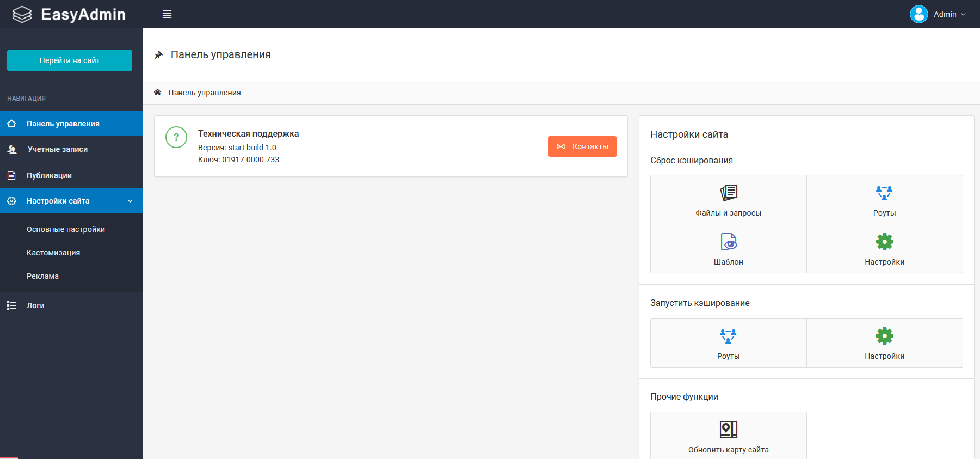Click the Шаблон label

(729, 262)
